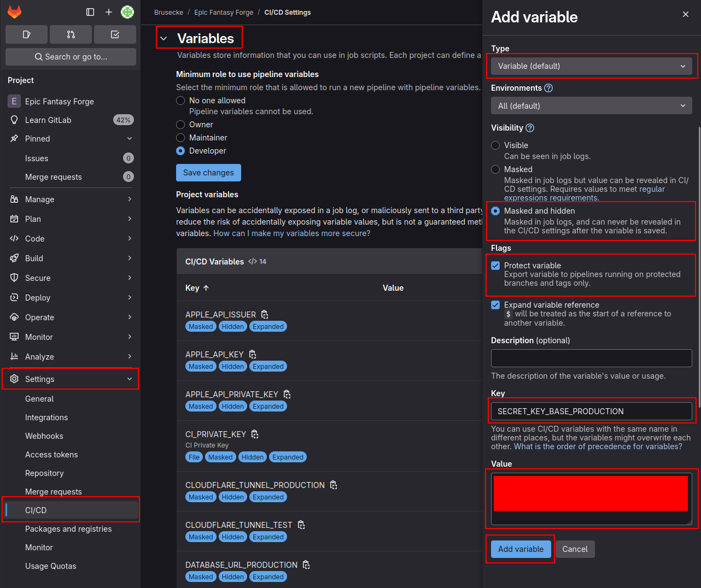
Task: Copy the APPLE_API_KEY key
Action: [x=253, y=354]
